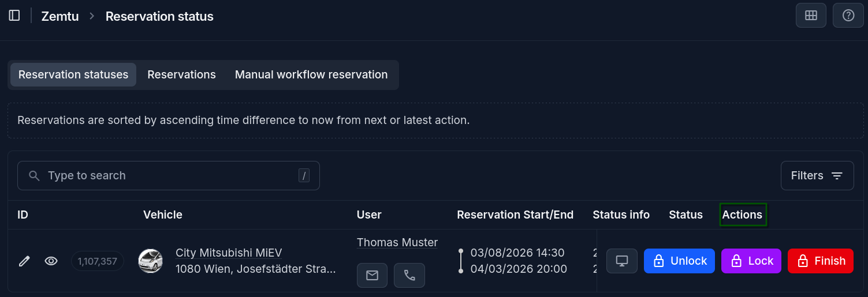Focus the Type to search field
Screen dimensions: 868x297
[x=169, y=176]
